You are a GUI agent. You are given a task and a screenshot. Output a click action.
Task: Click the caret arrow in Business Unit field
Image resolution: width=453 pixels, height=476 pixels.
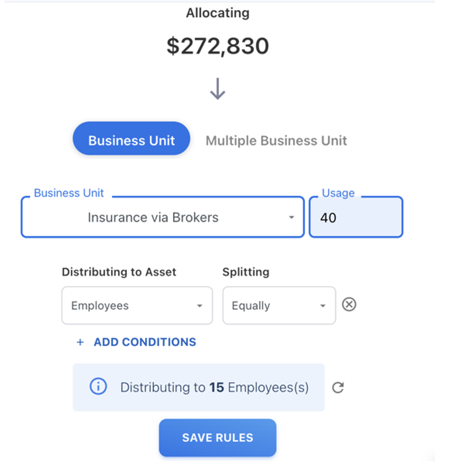pos(292,218)
